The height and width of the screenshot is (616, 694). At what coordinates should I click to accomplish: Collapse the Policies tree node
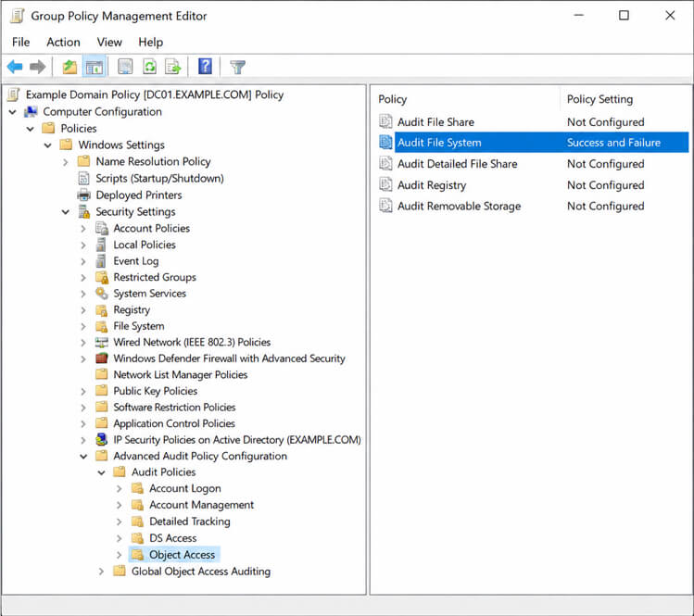(30, 129)
